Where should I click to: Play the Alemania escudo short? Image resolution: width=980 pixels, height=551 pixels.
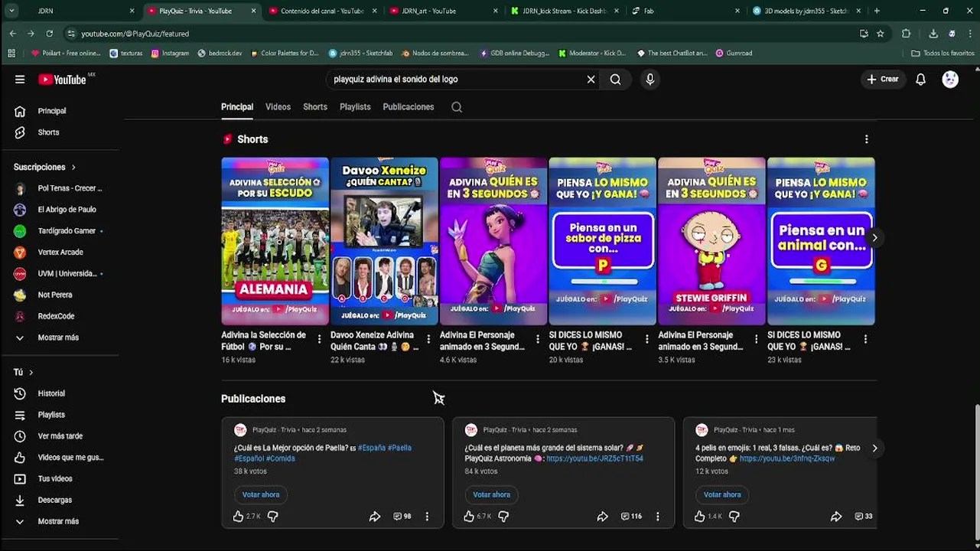tap(275, 241)
